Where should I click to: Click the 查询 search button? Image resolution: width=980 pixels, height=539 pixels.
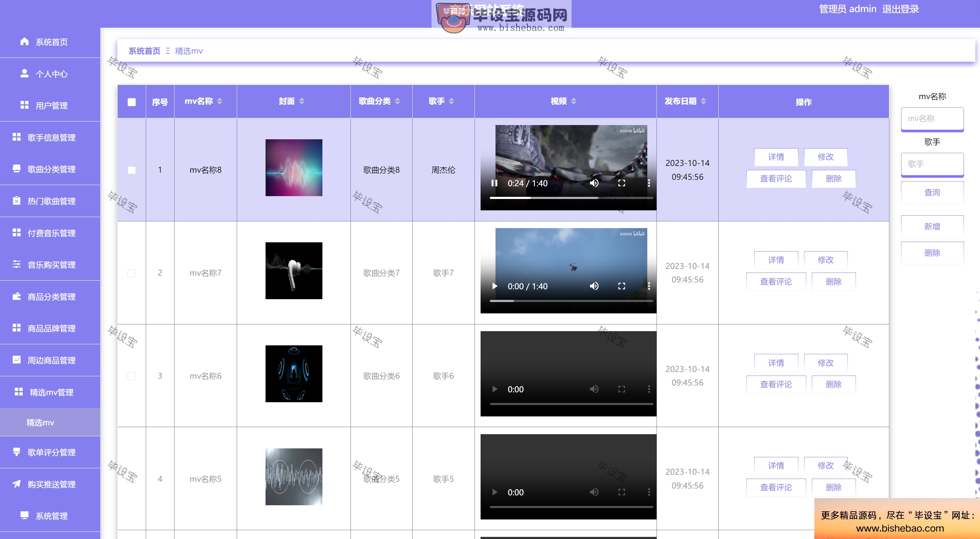coord(932,193)
